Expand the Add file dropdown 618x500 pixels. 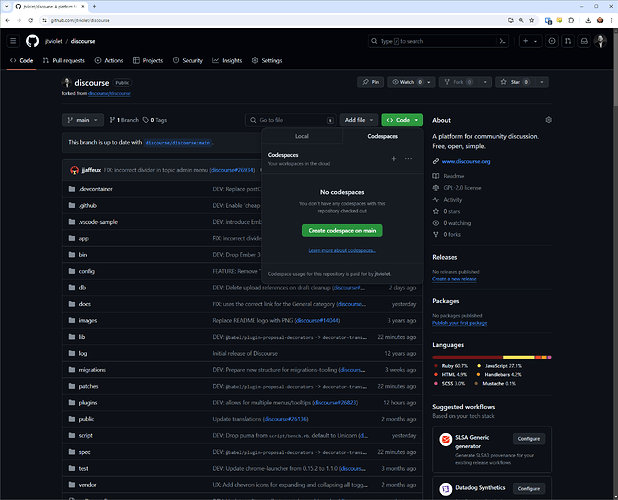359,120
